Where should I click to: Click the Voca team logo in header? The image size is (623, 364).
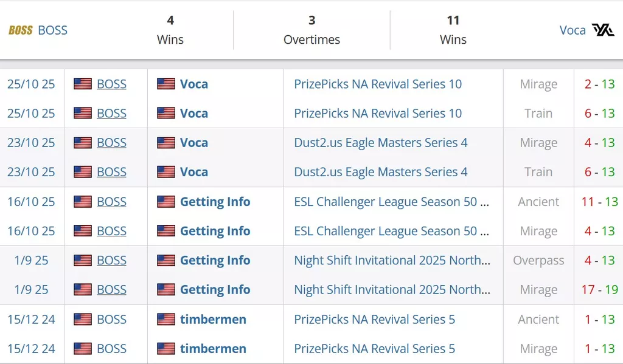(603, 30)
